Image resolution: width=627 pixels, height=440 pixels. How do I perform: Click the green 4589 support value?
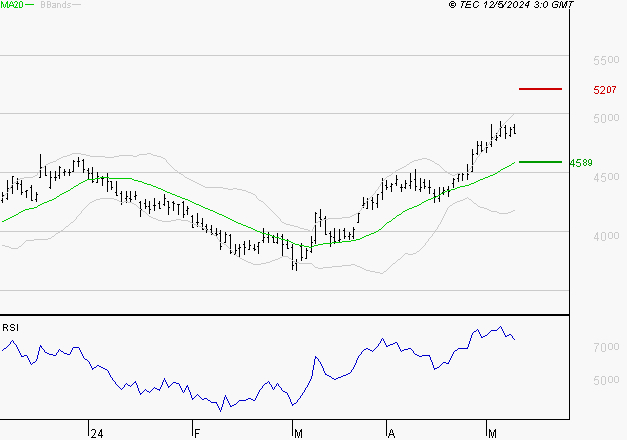[581, 163]
